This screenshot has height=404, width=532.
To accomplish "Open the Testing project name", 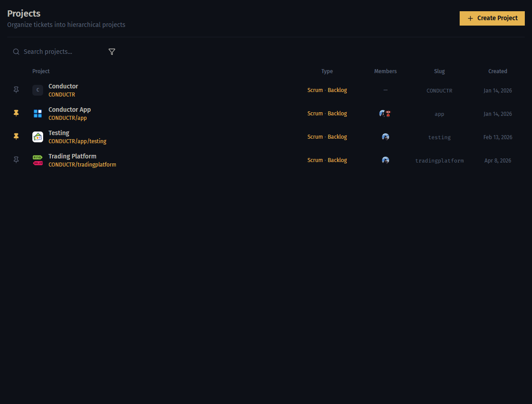I will pos(59,133).
